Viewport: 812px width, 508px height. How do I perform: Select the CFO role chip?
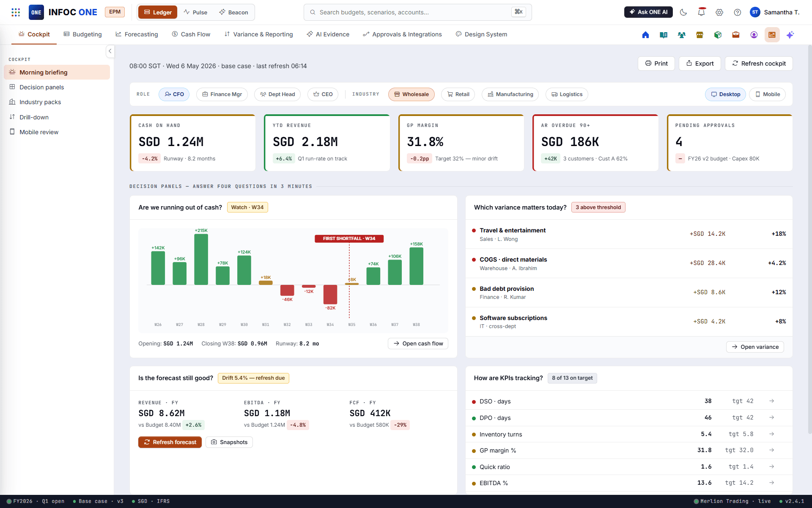[174, 94]
